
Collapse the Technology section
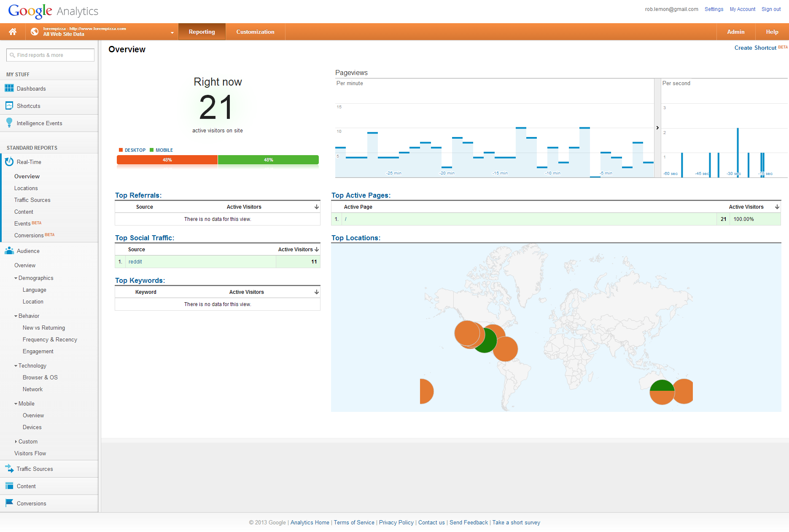pos(16,366)
